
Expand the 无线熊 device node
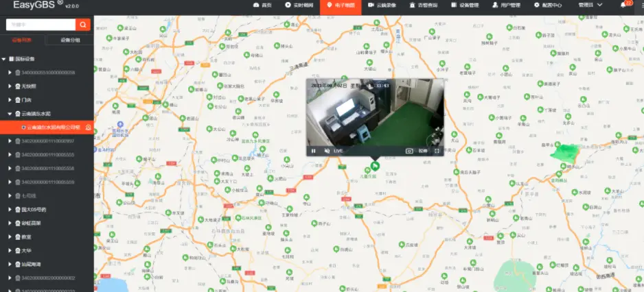[10, 86]
